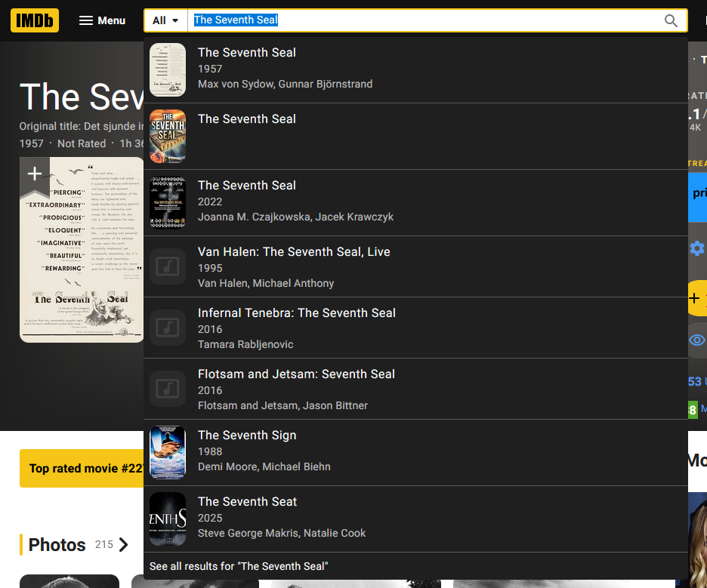Click the Van Halen music note icon

(168, 266)
